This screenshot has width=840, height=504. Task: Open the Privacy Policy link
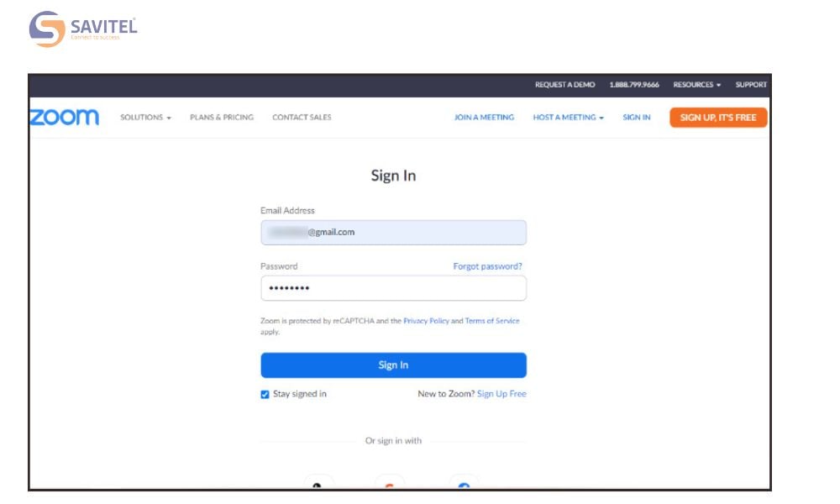click(426, 321)
